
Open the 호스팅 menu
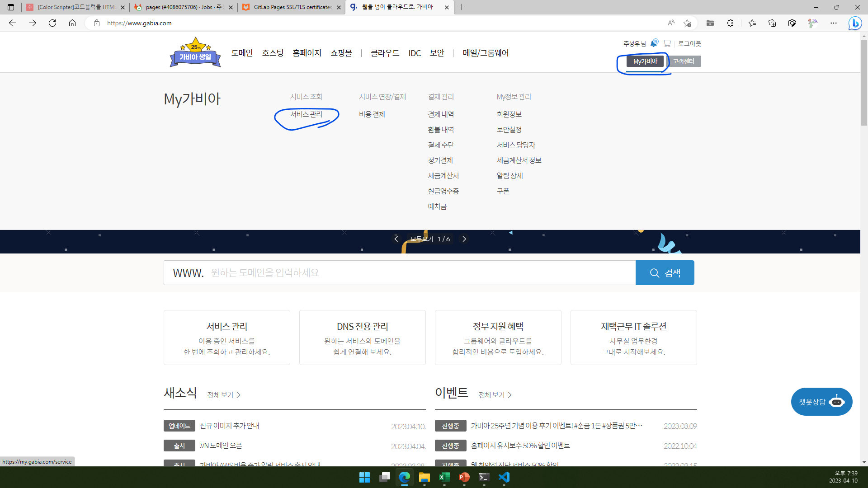tap(273, 53)
